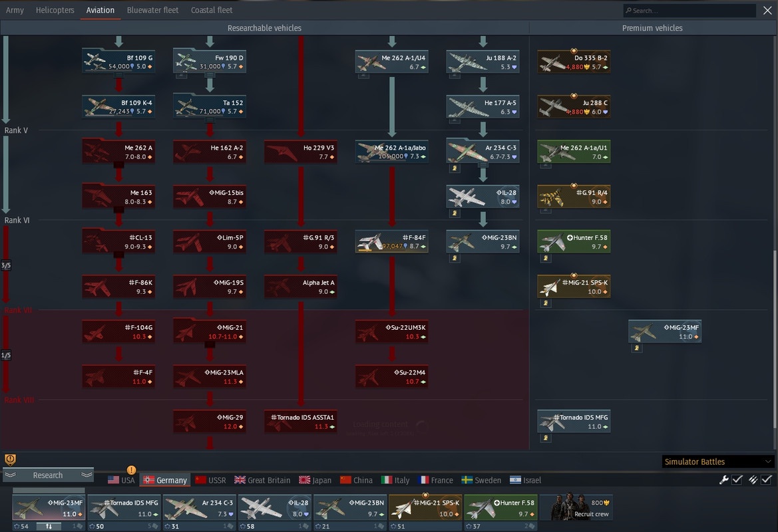Toggle the auto-refill ammo checkbox

[767, 479]
